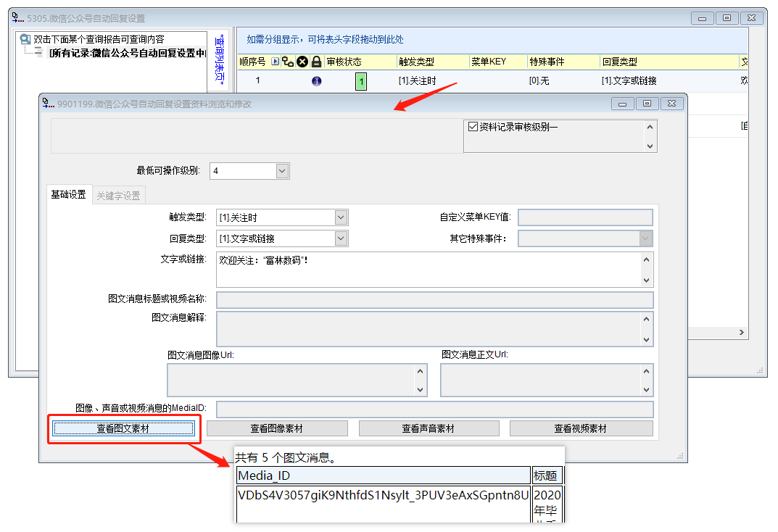The height and width of the screenshot is (532, 778).
Task: Click the black X column icon in the table header
Action: click(x=302, y=62)
